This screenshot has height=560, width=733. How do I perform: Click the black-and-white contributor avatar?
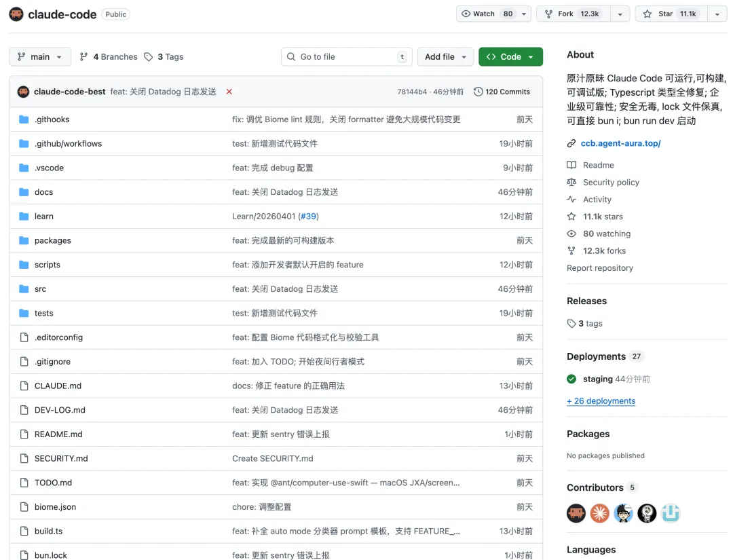(x=647, y=513)
